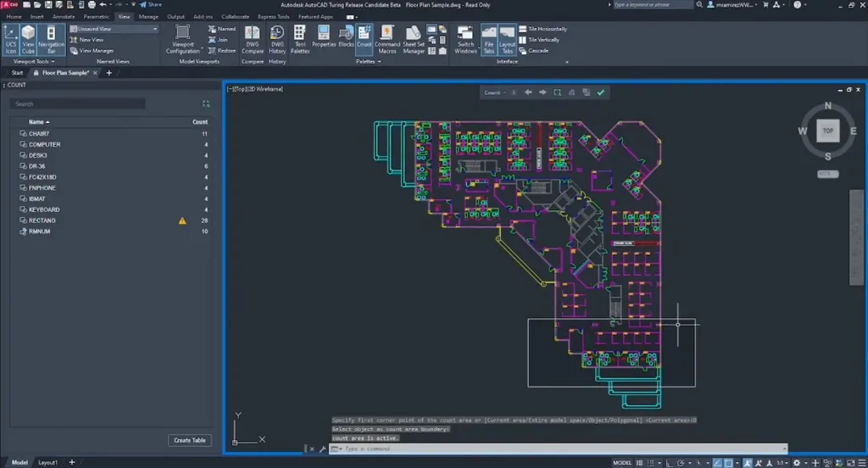
Task: Click select-counted-objects icon in search bar
Action: pyautogui.click(x=206, y=103)
